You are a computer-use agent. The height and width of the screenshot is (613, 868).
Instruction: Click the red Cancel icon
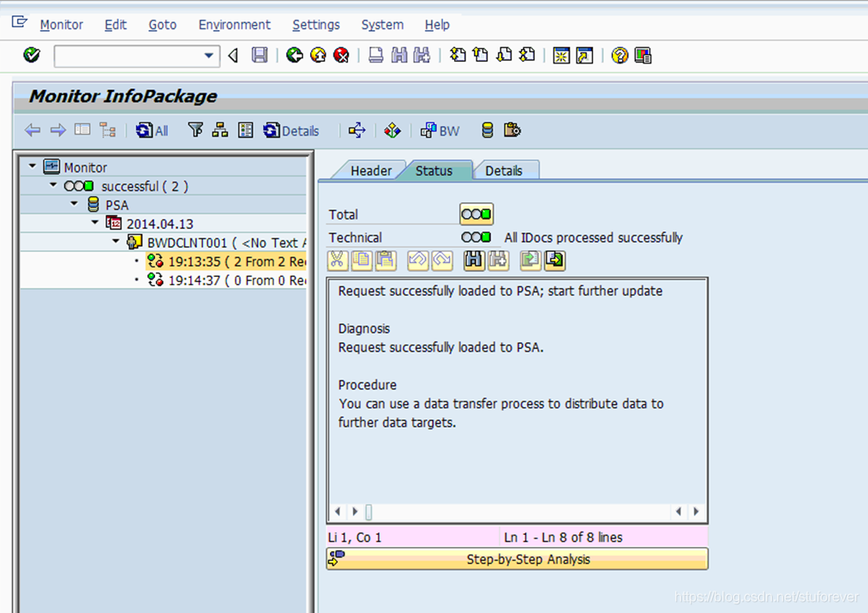coord(342,55)
